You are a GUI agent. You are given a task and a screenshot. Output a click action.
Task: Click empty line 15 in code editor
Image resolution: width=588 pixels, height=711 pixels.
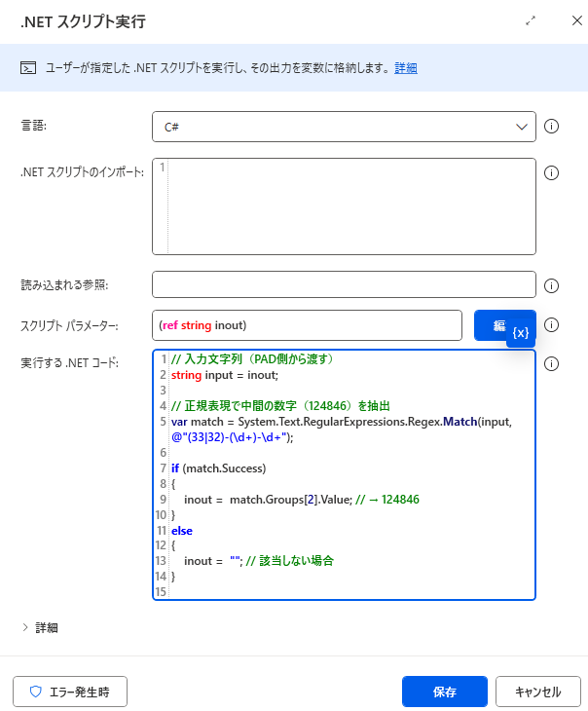(x=351, y=592)
